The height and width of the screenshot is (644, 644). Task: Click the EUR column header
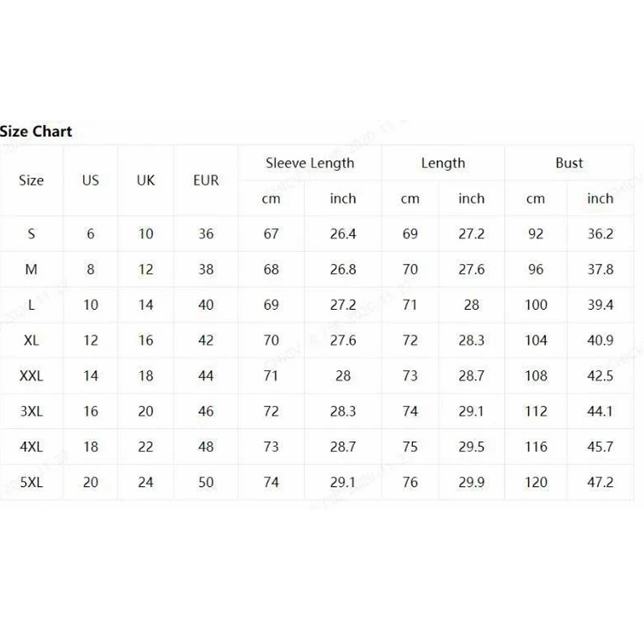206,180
